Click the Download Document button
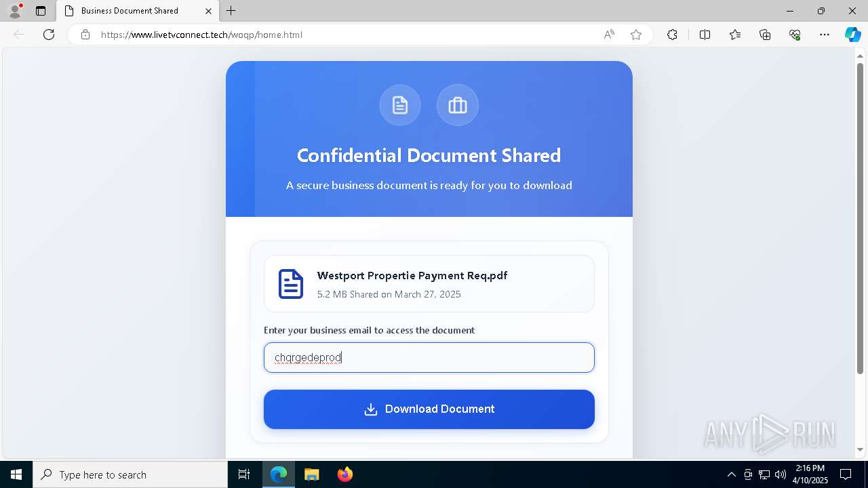This screenshot has height=488, width=868. [429, 409]
